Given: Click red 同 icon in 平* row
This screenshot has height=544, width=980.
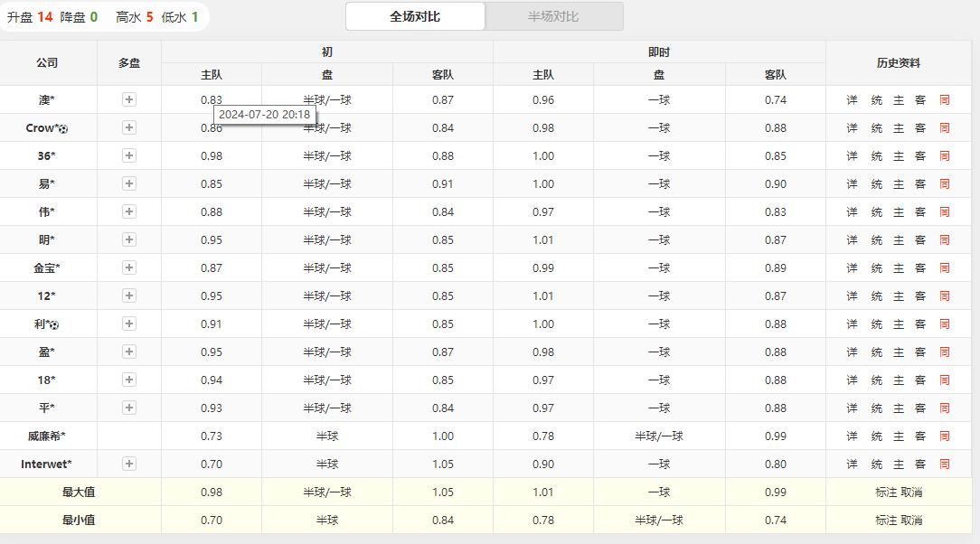Looking at the screenshot, I should click(945, 408).
